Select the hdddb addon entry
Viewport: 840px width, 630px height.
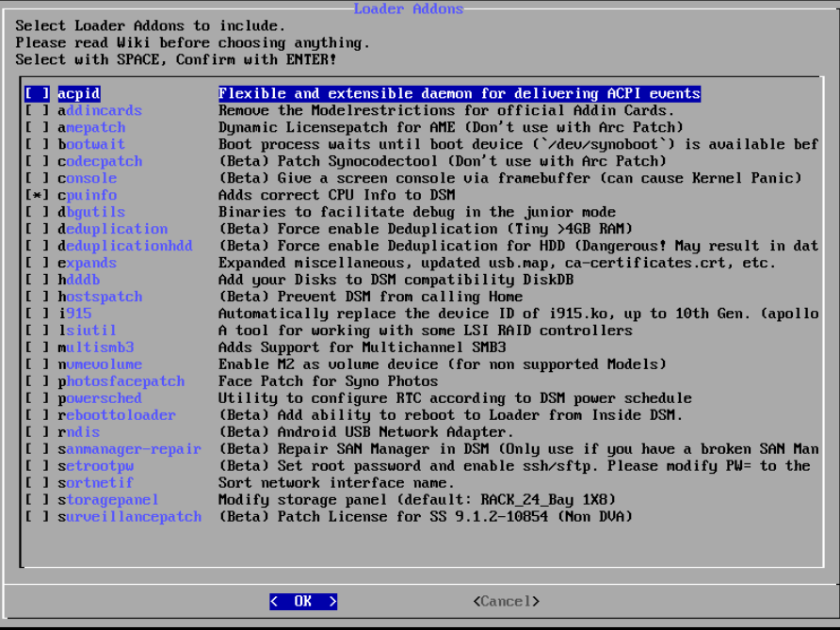click(x=78, y=281)
